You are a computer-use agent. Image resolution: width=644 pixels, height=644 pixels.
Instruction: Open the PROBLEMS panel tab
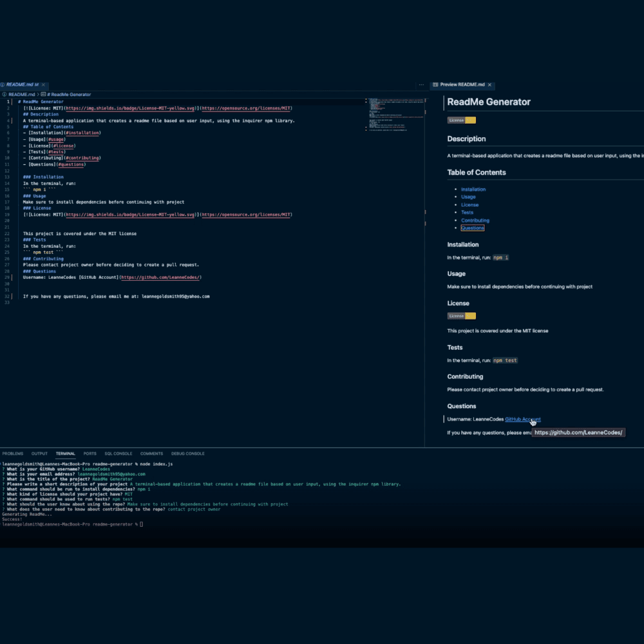pos(13,453)
